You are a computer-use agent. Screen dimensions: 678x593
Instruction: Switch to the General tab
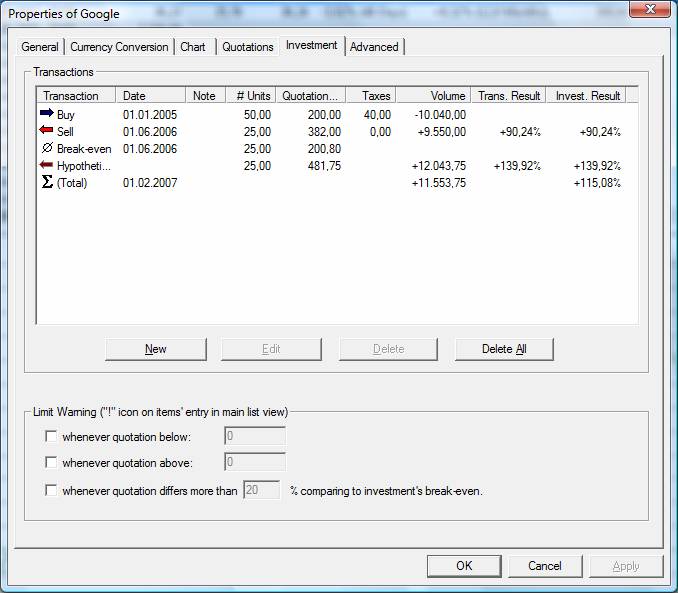40,47
